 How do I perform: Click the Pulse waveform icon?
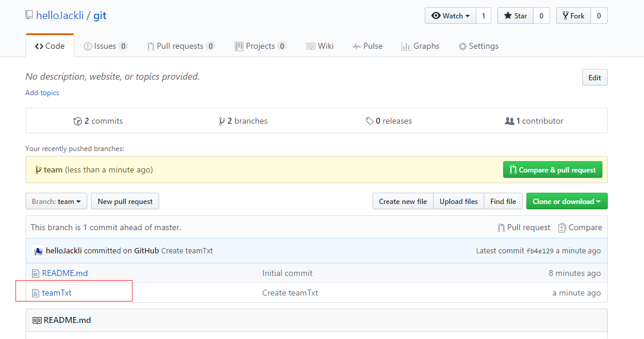tap(356, 46)
